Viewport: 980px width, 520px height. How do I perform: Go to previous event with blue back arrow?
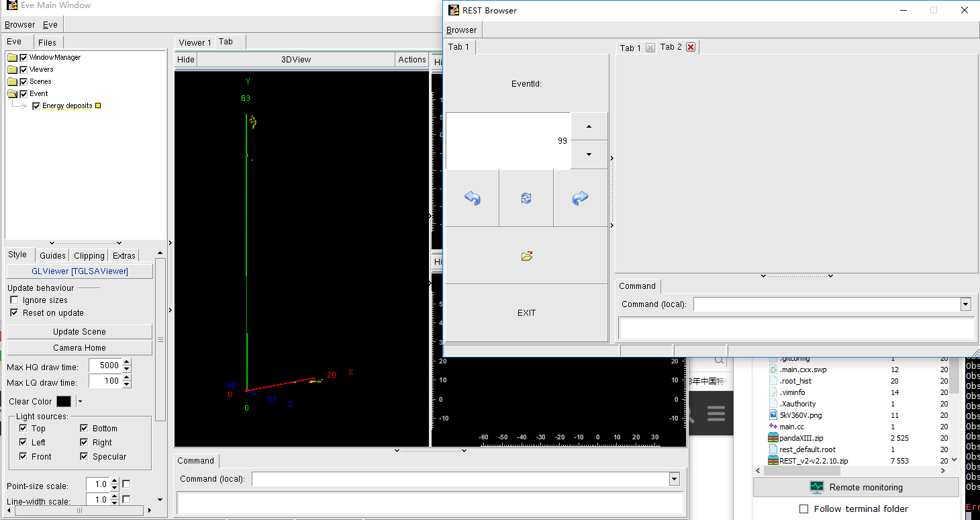point(473,198)
